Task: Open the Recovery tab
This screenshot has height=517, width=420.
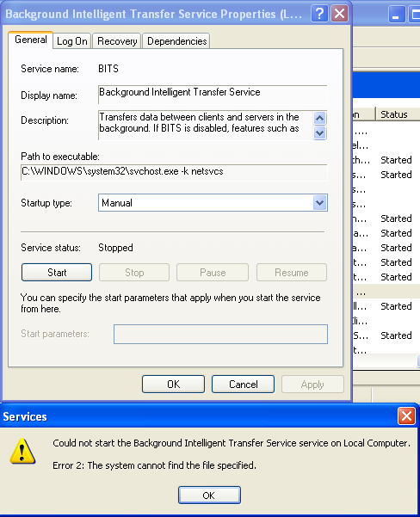Action: 117,41
